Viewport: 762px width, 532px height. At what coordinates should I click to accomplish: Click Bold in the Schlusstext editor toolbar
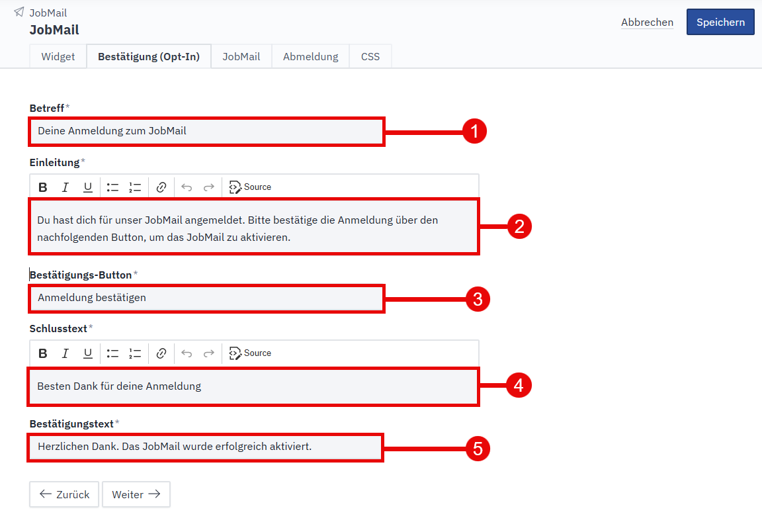[x=43, y=353]
